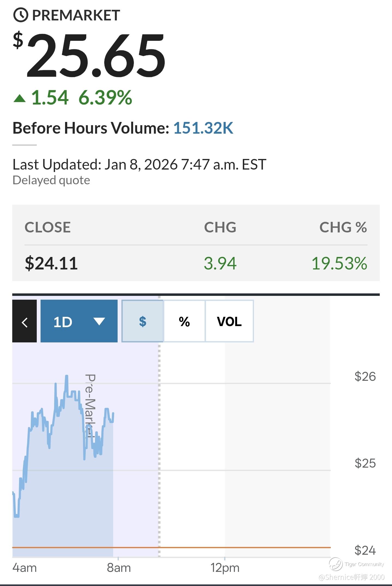Image resolution: width=392 pixels, height=586 pixels.
Task: Switch chart to percent (%) view
Action: click(x=184, y=321)
